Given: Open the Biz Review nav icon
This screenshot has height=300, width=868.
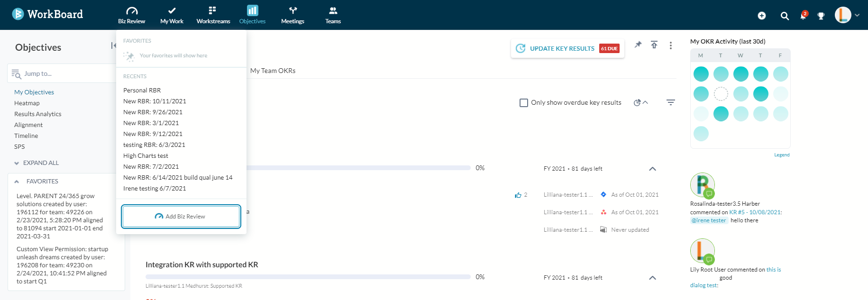Looking at the screenshot, I should coord(132,10).
